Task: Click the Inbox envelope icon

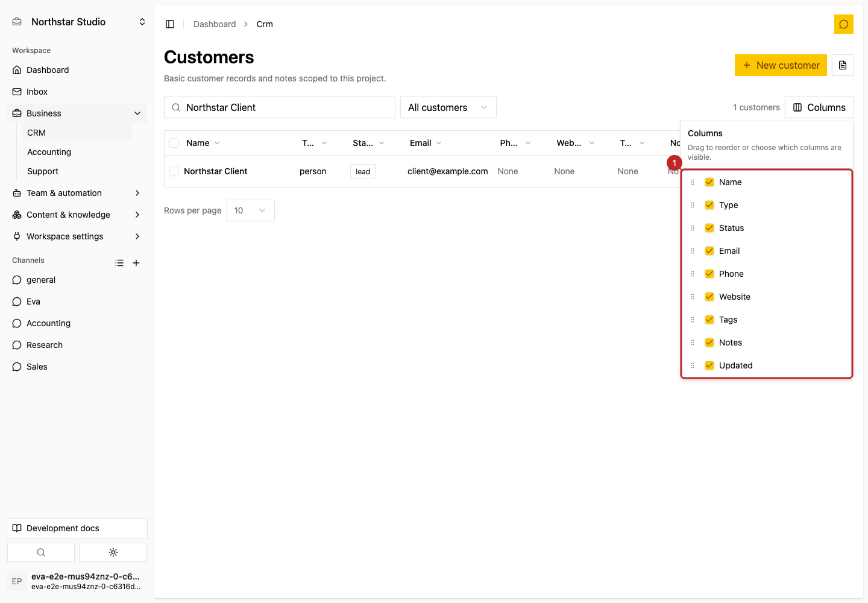Action: pyautogui.click(x=17, y=92)
